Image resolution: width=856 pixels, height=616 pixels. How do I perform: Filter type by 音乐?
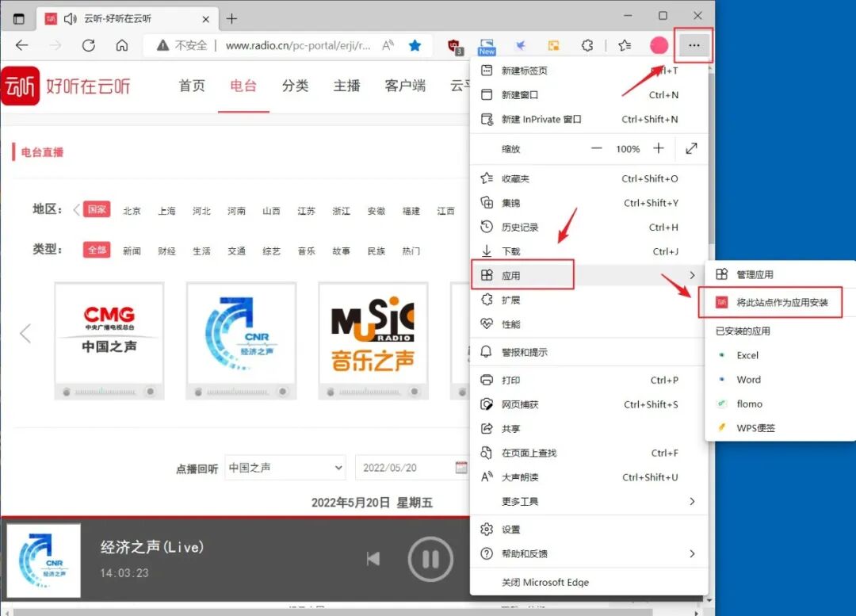(306, 251)
